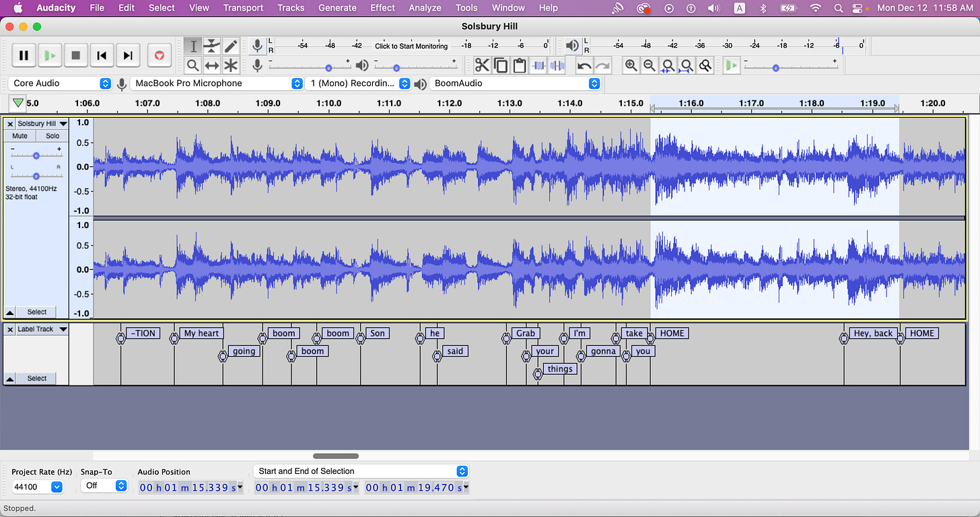Viewport: 980px width, 517px height.
Task: Click Fit selection to width icon
Action: [668, 65]
